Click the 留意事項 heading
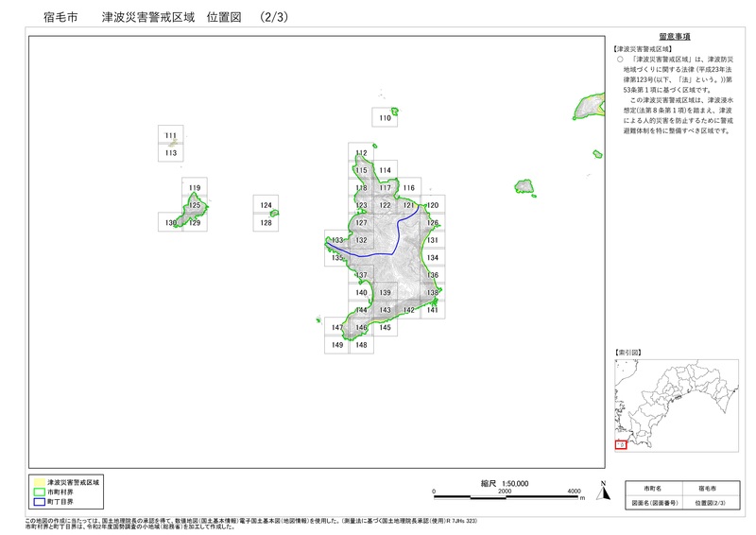 [675, 36]
